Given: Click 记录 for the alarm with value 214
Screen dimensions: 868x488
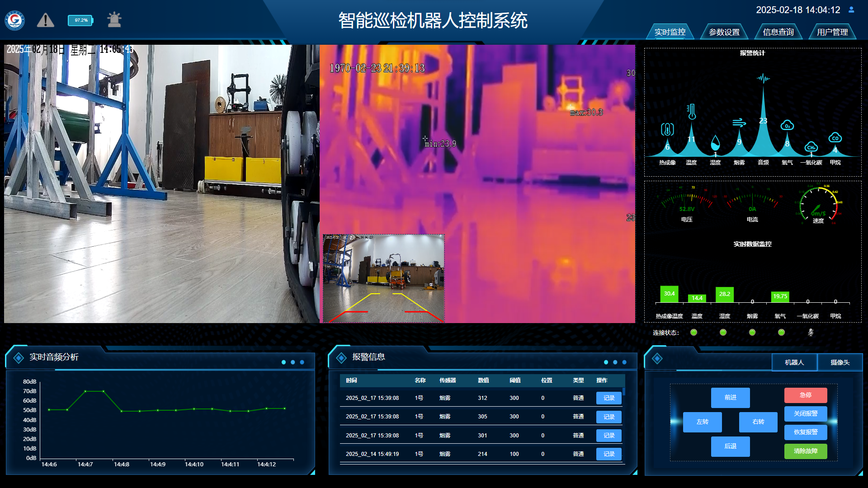Looking at the screenshot, I should pos(609,454).
